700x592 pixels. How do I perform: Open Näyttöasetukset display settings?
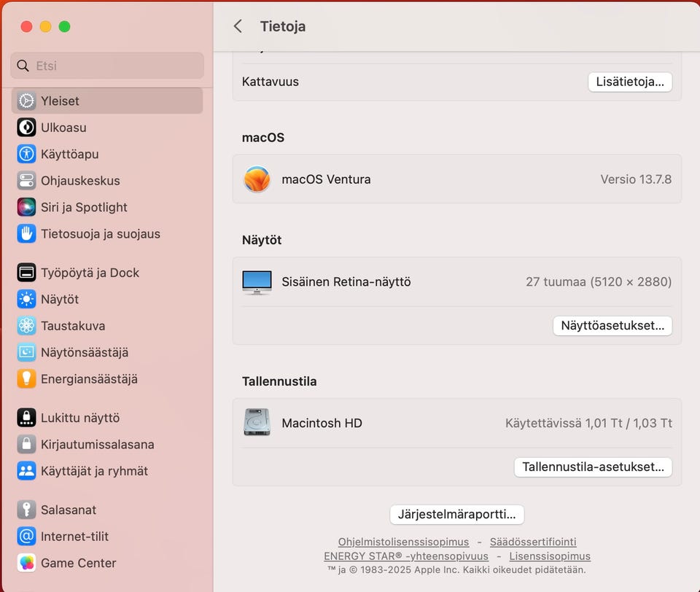click(x=612, y=326)
